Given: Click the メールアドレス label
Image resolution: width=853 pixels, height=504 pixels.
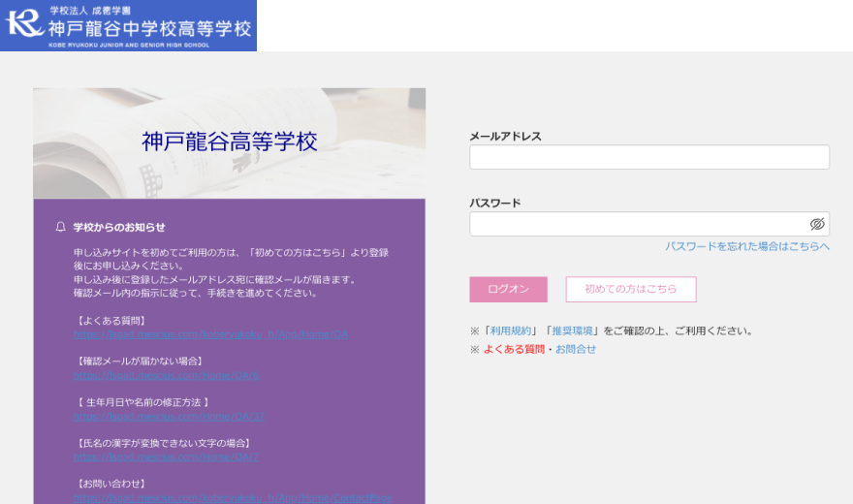Looking at the screenshot, I should click(x=505, y=137).
